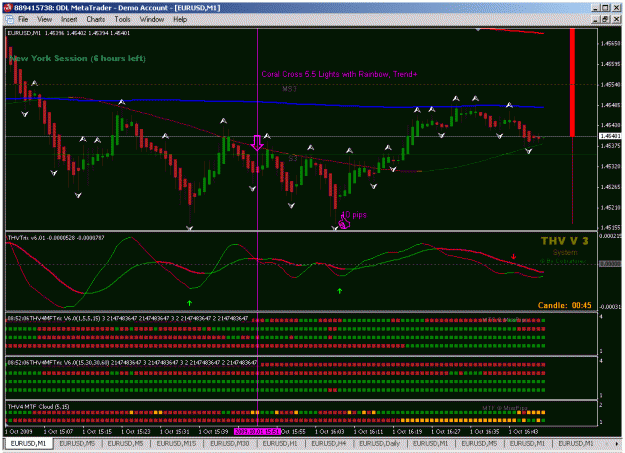Select the tall red bar at chart right edge
Screen dimensions: 625x453
coord(572,83)
